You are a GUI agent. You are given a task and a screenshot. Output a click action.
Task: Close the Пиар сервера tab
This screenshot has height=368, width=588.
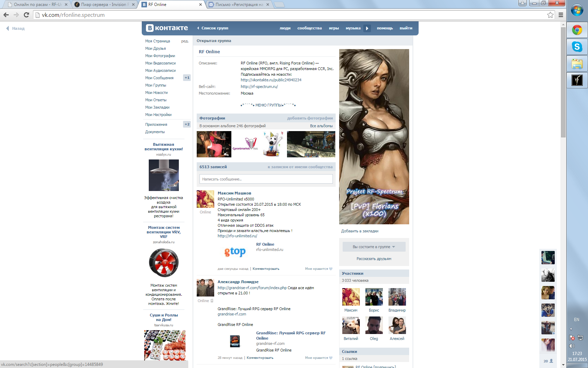tap(133, 5)
